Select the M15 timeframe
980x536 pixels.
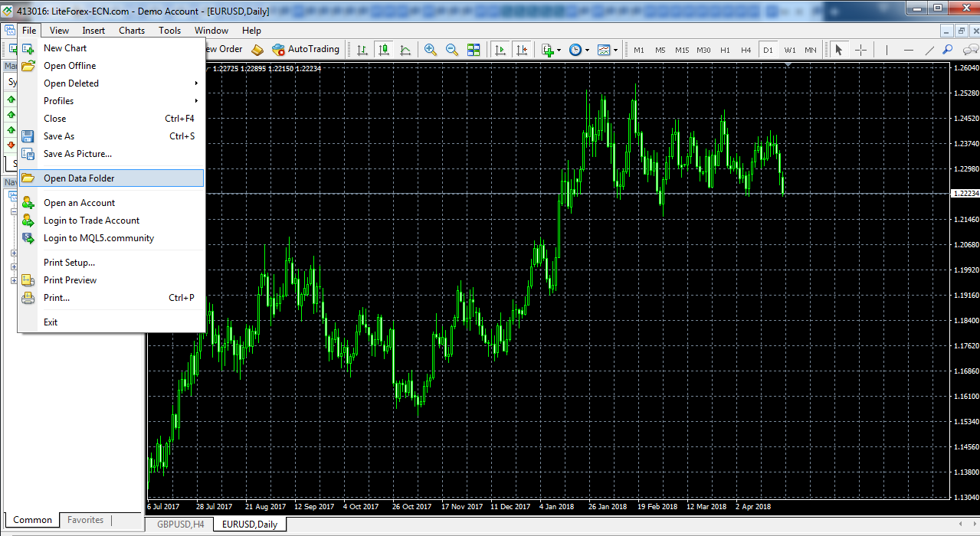tap(682, 50)
